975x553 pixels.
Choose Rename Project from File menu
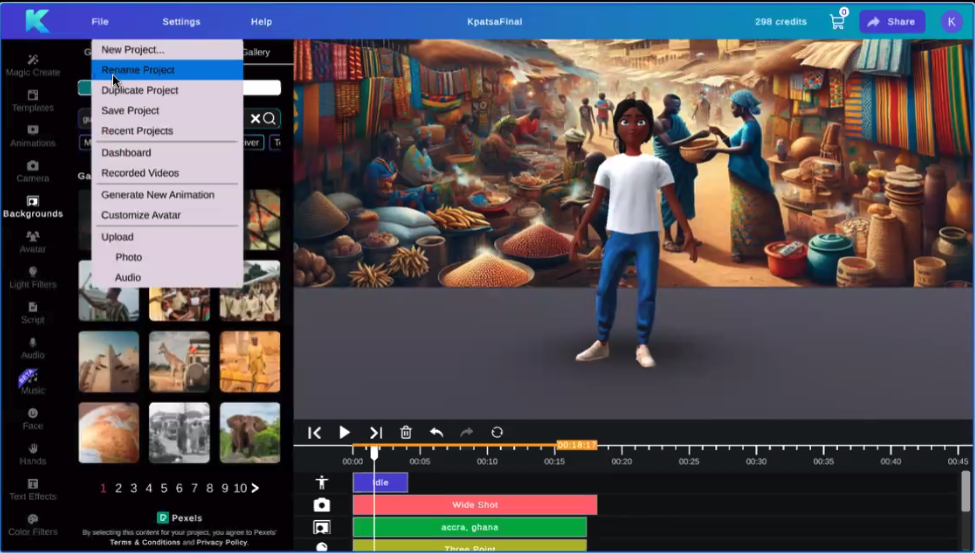point(138,70)
